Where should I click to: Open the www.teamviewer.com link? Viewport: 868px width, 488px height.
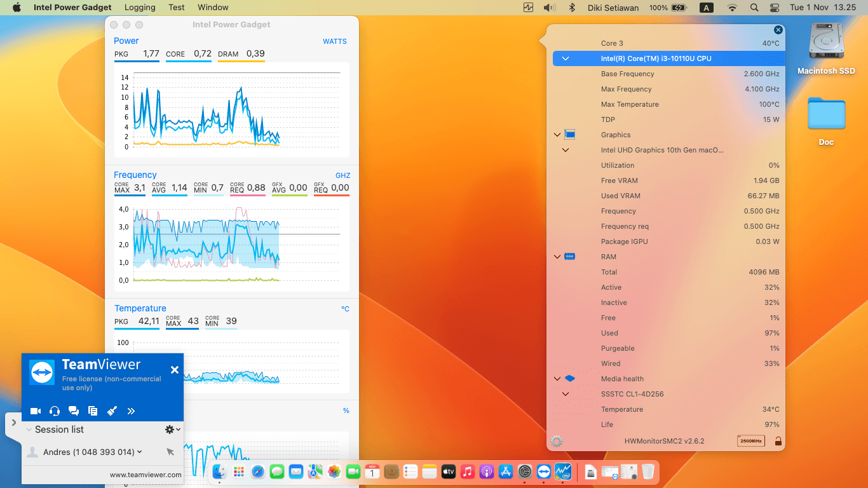[x=146, y=475]
